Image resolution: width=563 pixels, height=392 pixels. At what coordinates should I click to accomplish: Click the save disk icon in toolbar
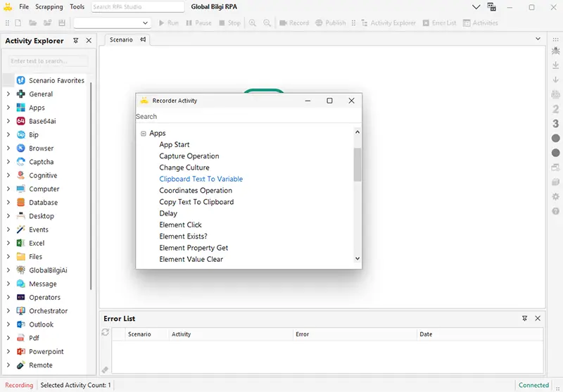[x=62, y=23]
